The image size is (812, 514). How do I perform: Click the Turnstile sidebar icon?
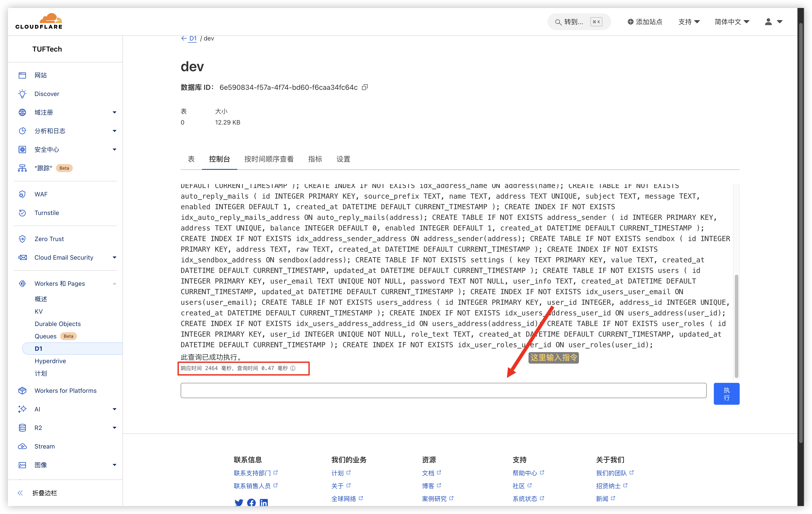pyautogui.click(x=22, y=213)
